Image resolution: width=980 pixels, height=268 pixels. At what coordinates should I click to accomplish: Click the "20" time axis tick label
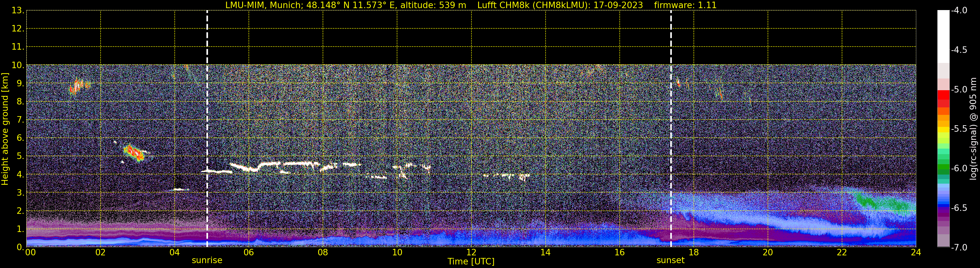click(x=768, y=252)
